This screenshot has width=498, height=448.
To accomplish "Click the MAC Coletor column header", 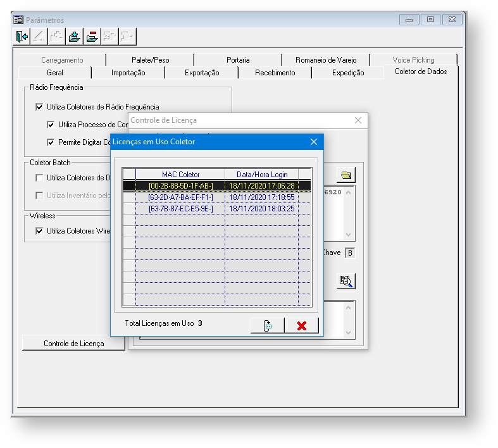I will [x=181, y=175].
